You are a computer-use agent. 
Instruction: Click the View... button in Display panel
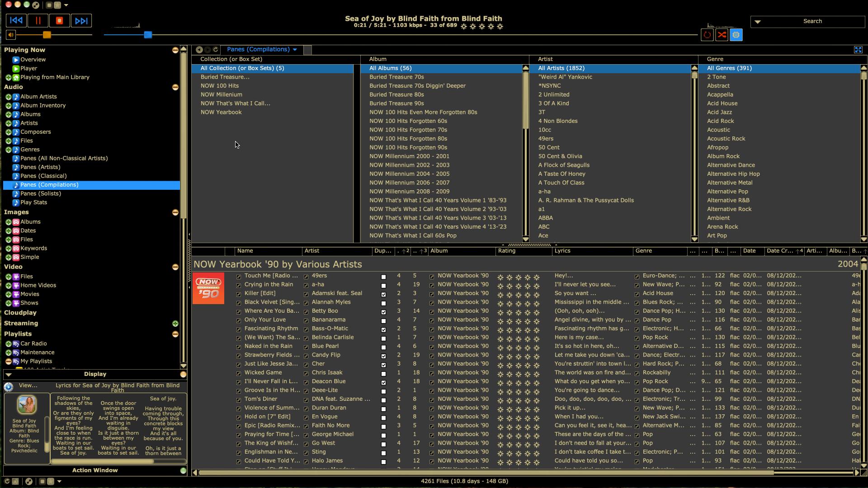pos(28,385)
